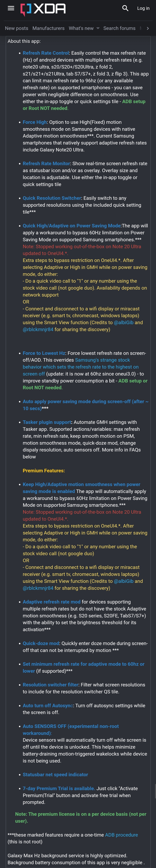Follow the Refresh Rate Monitor link
The image size is (156, 868).
click(x=46, y=163)
